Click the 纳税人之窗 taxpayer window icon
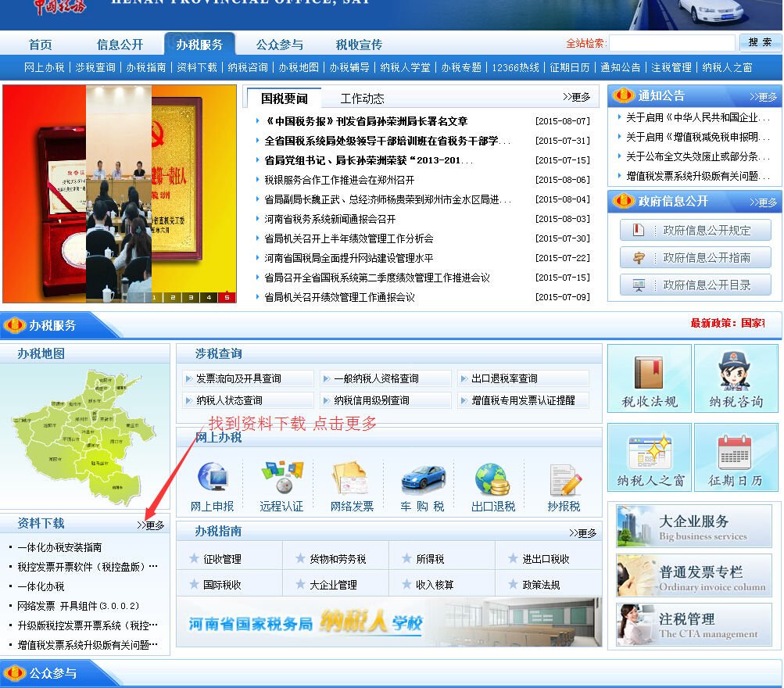 pyautogui.click(x=649, y=457)
